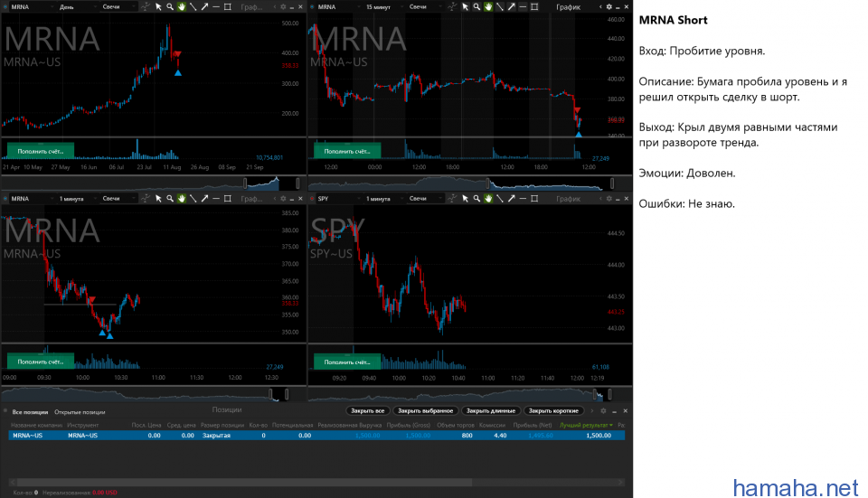Activate the zoom magnifier in MRNA daily chart
This screenshot has height=498, width=868.
(170, 6)
